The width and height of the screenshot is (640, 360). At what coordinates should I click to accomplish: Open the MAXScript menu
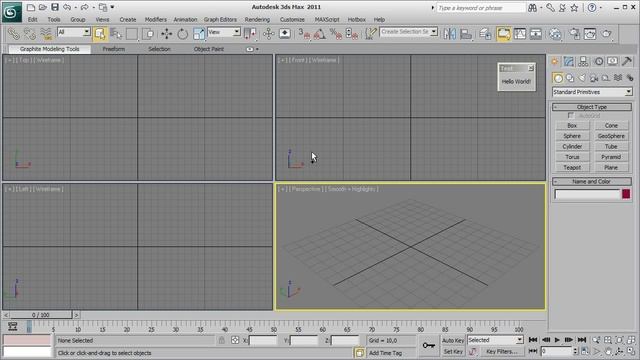pos(327,19)
